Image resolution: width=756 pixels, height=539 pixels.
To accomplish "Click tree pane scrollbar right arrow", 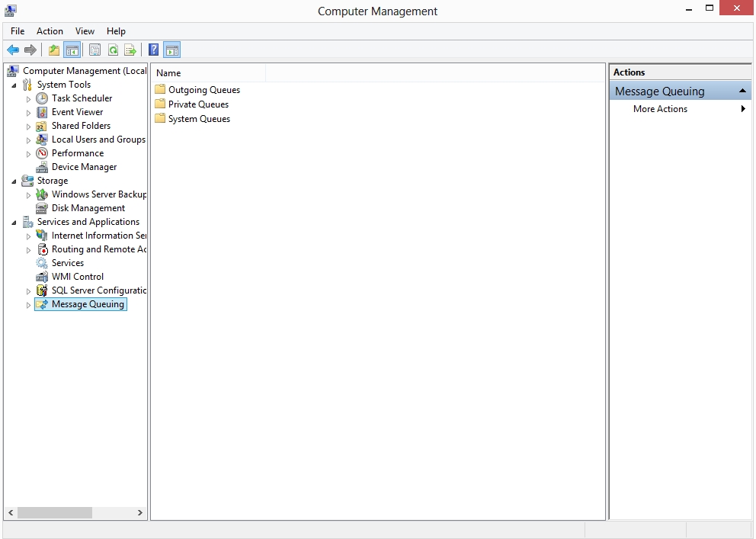I will 139,512.
